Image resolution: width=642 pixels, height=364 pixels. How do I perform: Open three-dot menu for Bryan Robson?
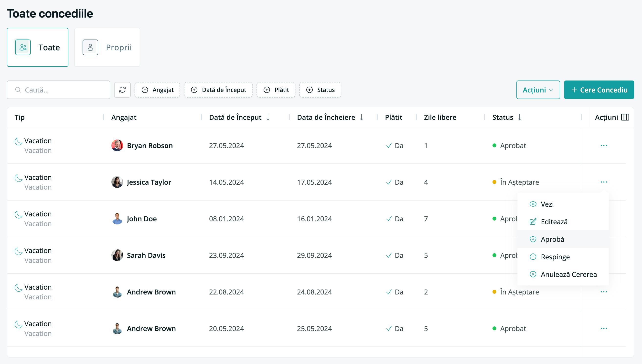pos(604,145)
